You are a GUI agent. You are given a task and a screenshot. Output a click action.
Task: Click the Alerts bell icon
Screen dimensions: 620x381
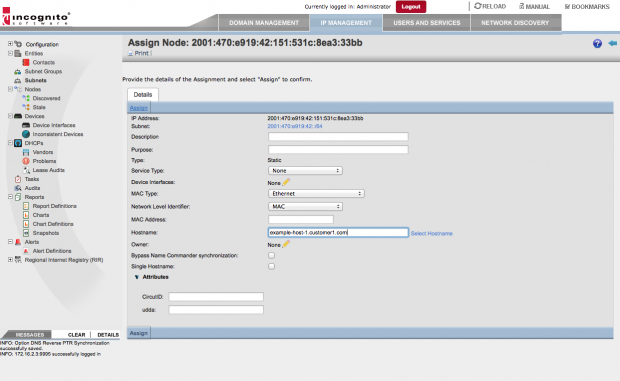point(18,242)
